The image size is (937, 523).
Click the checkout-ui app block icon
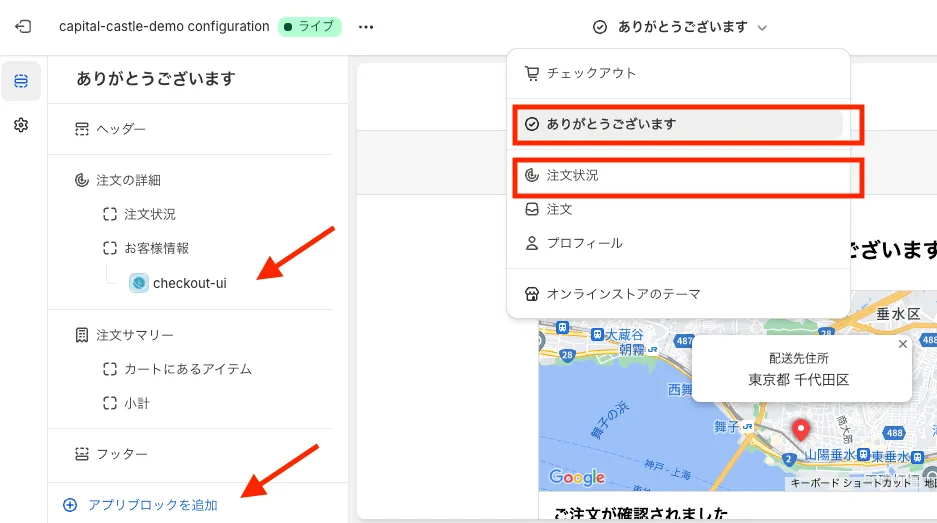[139, 283]
